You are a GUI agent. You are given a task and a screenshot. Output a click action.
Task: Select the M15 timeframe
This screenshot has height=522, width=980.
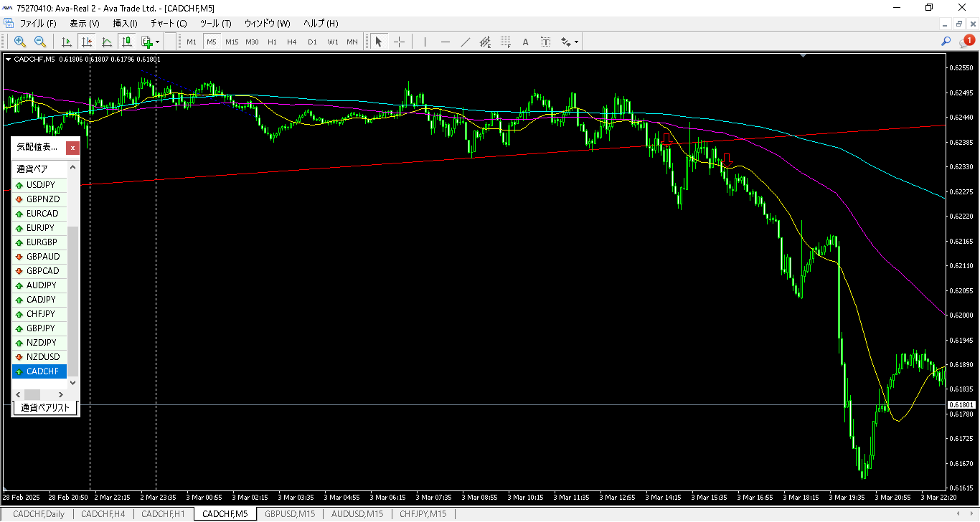pyautogui.click(x=232, y=42)
